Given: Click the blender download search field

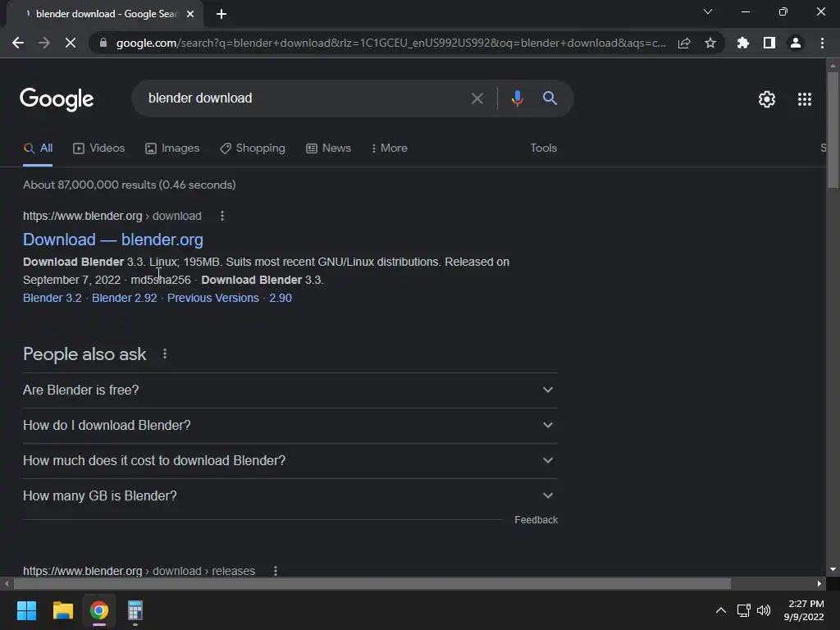Looking at the screenshot, I should pos(300,98).
